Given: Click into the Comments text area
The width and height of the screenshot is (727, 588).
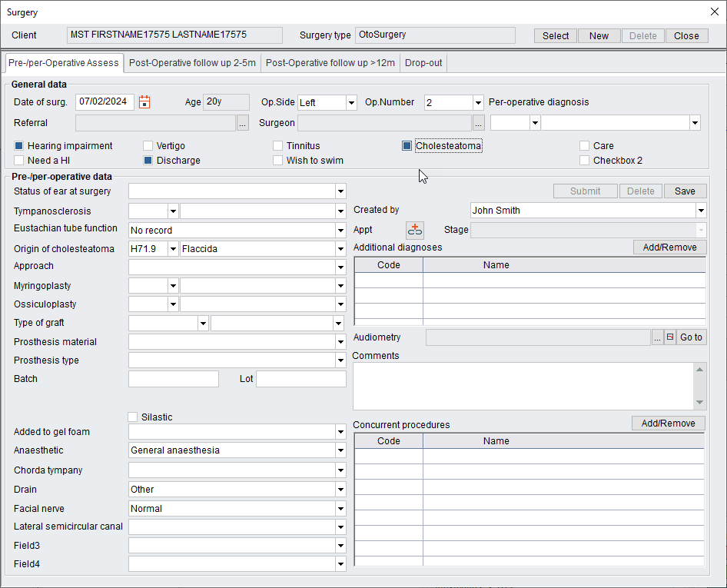Looking at the screenshot, I should [523, 387].
